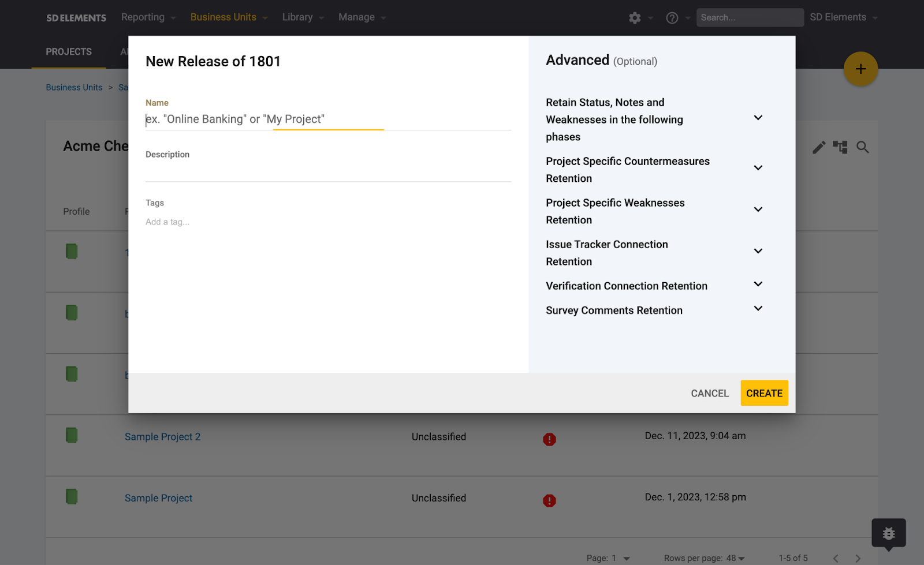
Task: Go to previous page arrow
Action: point(836,558)
